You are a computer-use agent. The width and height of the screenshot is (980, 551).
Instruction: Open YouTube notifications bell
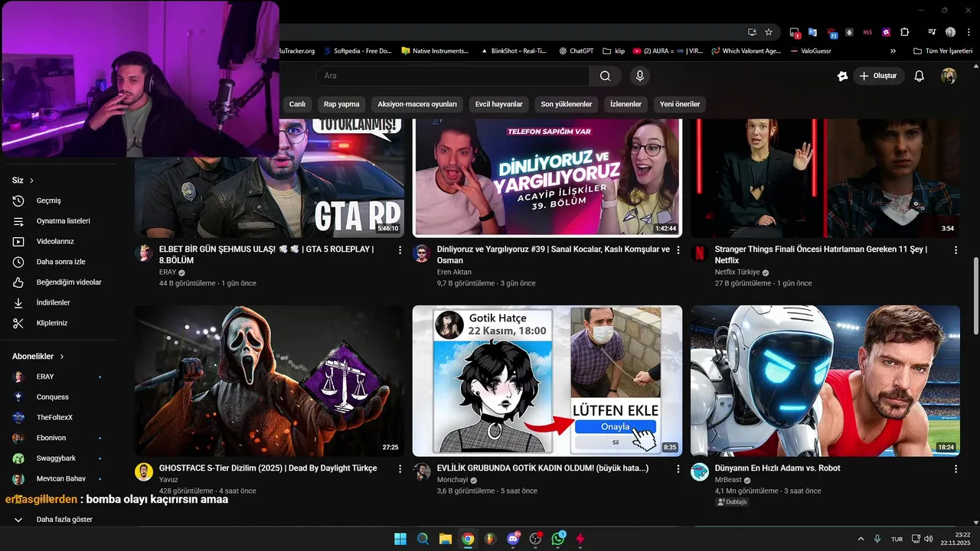pyautogui.click(x=920, y=76)
